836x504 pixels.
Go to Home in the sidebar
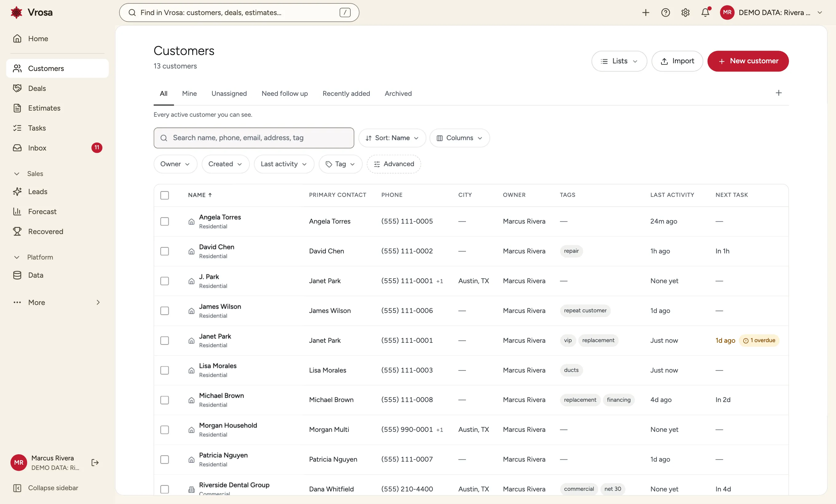click(x=57, y=39)
